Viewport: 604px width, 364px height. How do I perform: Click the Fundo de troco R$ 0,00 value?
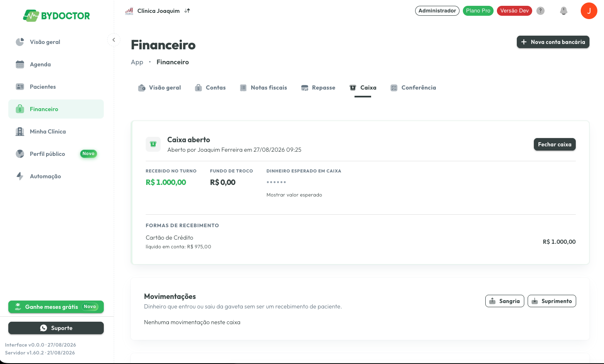[x=223, y=182]
